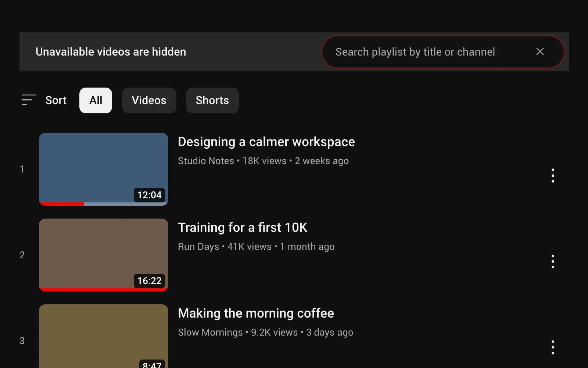Click the Studio Notes video details line
The width and height of the screenshot is (588, 368).
click(263, 161)
